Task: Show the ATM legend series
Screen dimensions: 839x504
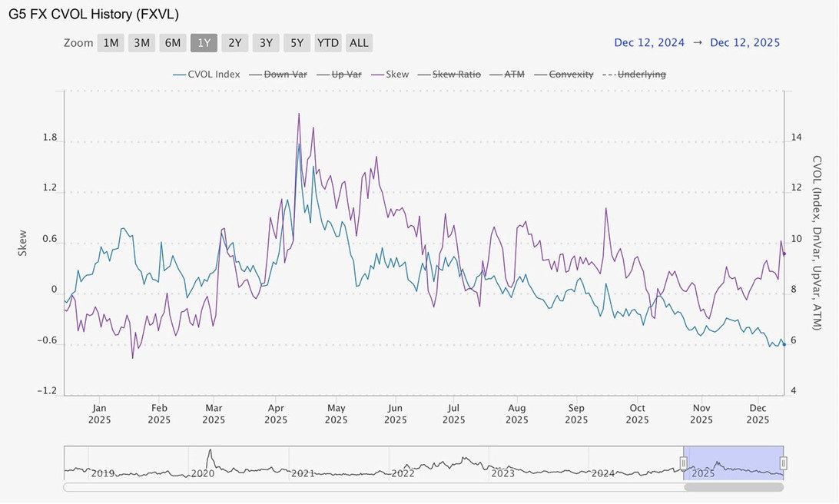Action: point(507,75)
